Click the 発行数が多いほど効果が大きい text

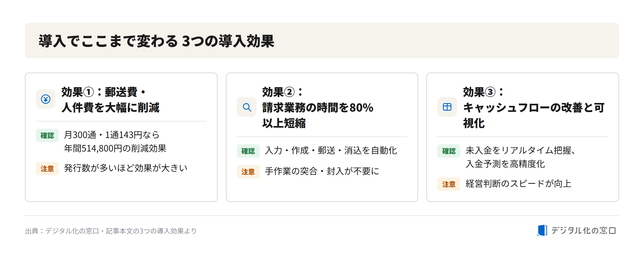[x=125, y=168]
